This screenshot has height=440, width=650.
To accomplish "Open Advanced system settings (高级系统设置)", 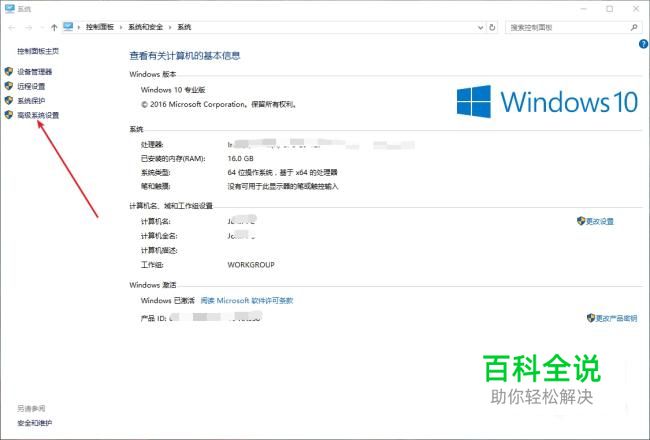I will click(38, 115).
